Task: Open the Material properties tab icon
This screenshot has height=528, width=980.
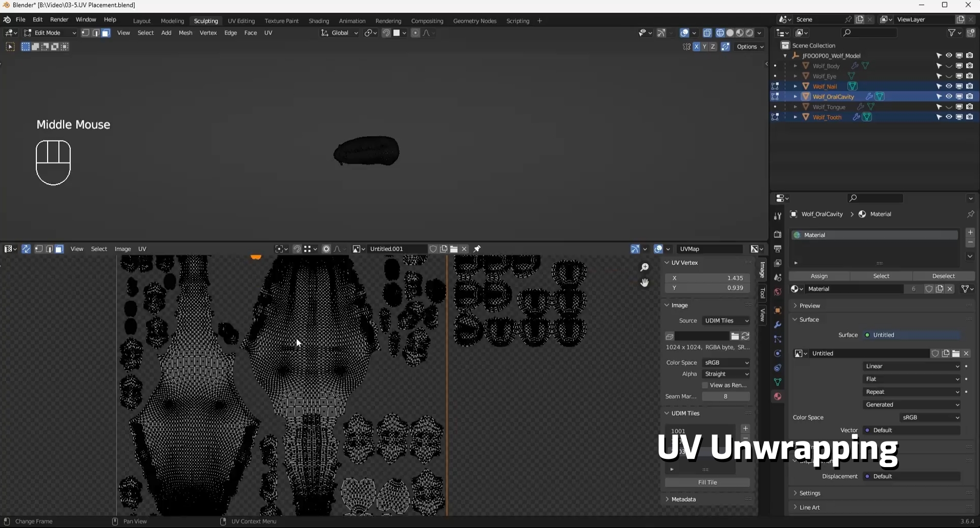Action: [778, 396]
